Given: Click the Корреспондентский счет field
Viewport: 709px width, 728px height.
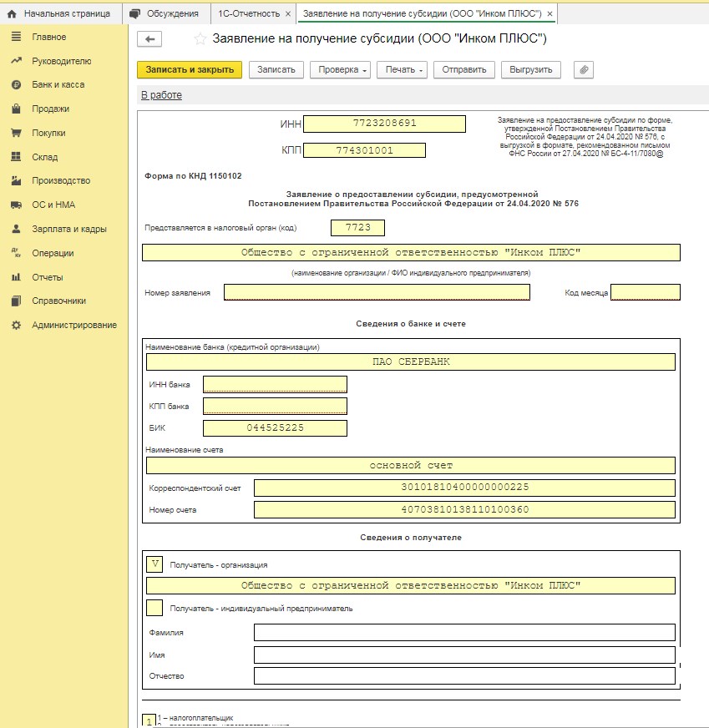Looking at the screenshot, I should coord(464,488).
